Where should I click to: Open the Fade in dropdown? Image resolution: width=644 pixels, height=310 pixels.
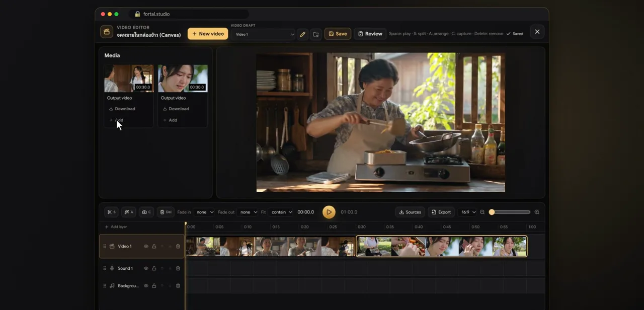pos(205,212)
